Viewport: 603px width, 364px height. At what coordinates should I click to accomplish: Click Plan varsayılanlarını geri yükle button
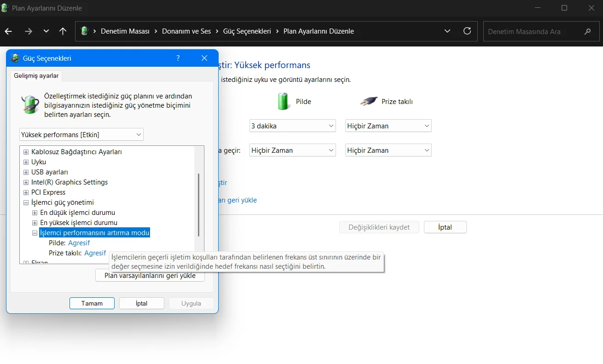[x=150, y=276]
